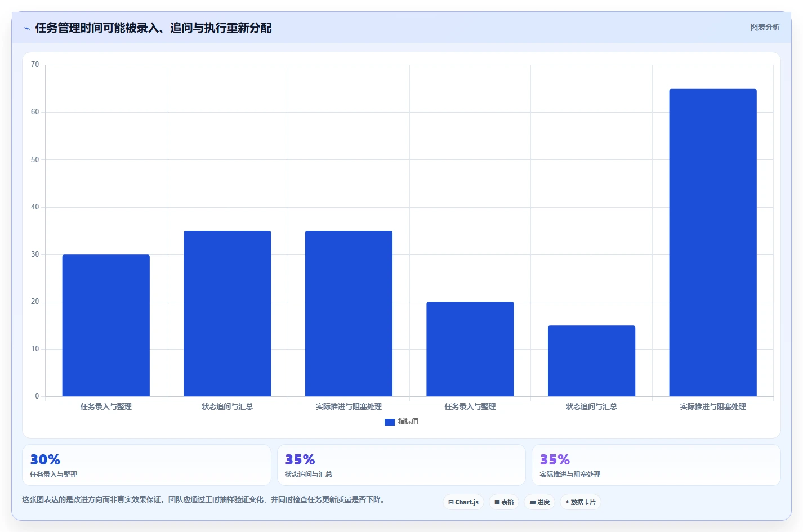Viewport: 803px width, 532px height.
Task: Click the y-axis label 10
Action: tap(35, 349)
